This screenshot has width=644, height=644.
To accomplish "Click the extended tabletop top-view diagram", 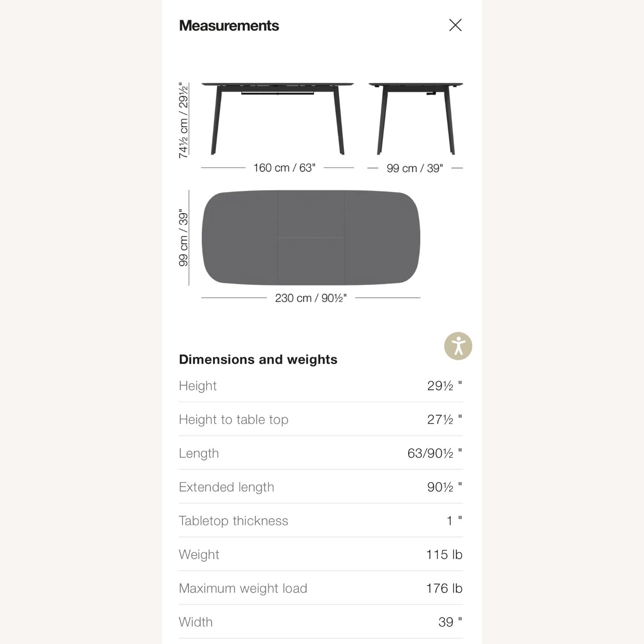I will [311, 237].
